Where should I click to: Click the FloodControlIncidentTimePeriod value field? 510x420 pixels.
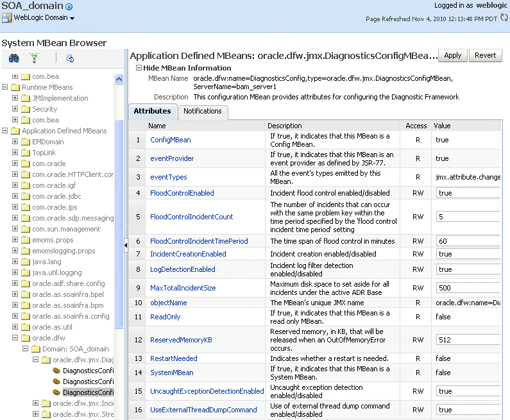tap(468, 241)
